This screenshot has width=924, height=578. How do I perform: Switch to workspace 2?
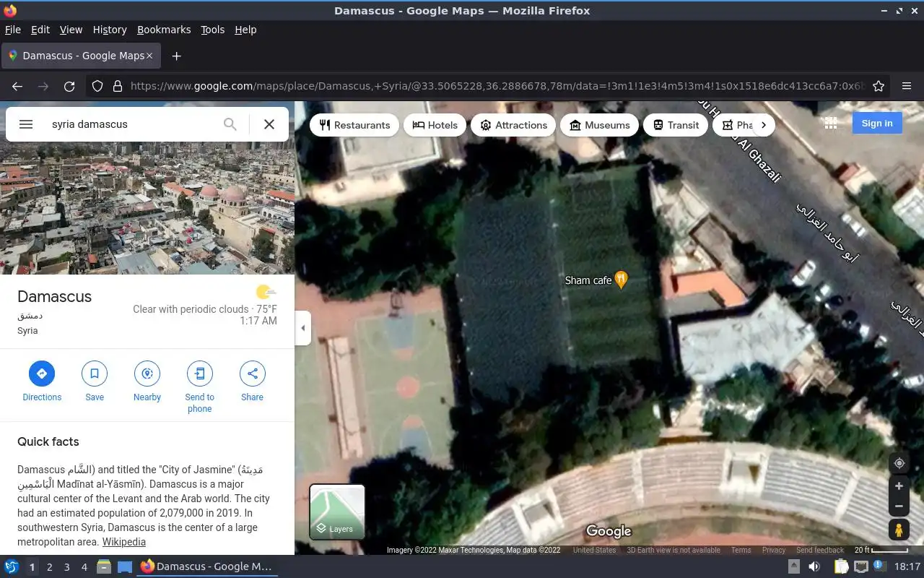(49, 567)
